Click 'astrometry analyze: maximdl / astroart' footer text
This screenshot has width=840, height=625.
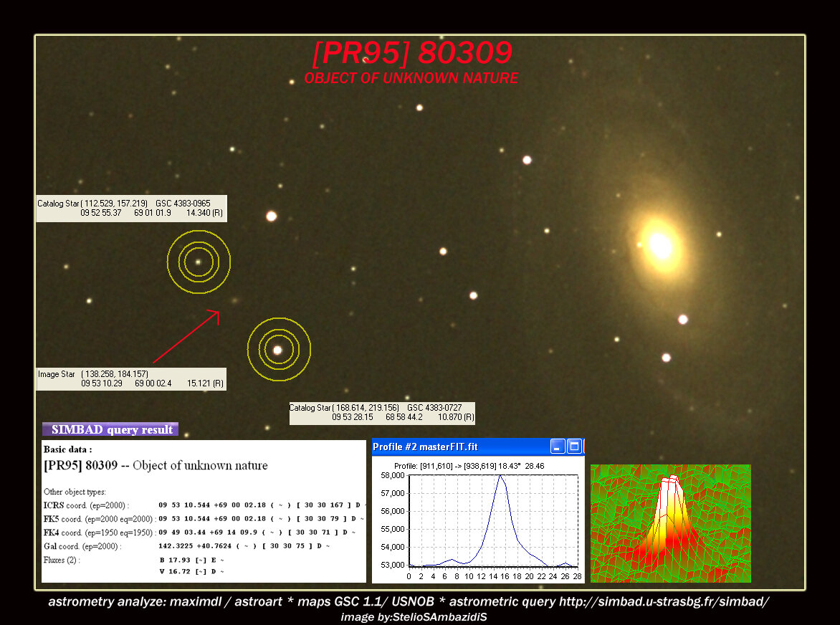pyautogui.click(x=165, y=601)
